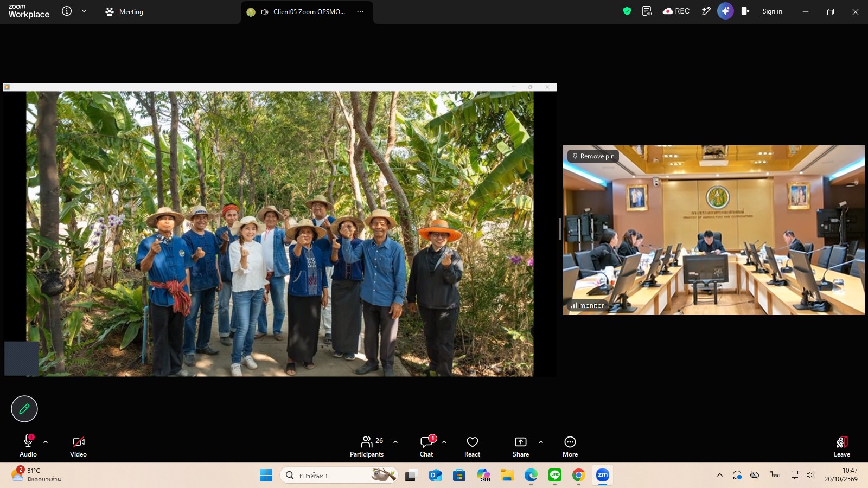Expand the Participants options arrow
This screenshot has width=868, height=488.
pos(395,442)
